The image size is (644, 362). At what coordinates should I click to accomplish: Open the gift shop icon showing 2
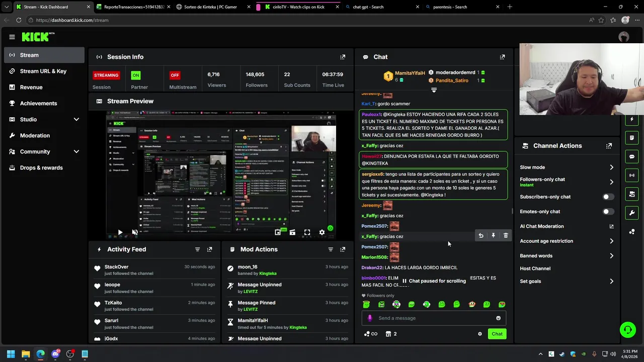[391, 334]
